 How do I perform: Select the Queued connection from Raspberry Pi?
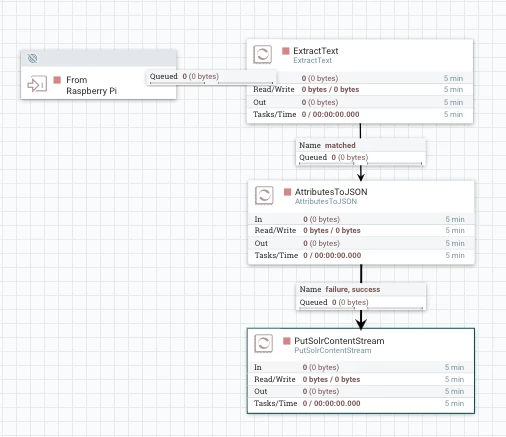point(211,77)
